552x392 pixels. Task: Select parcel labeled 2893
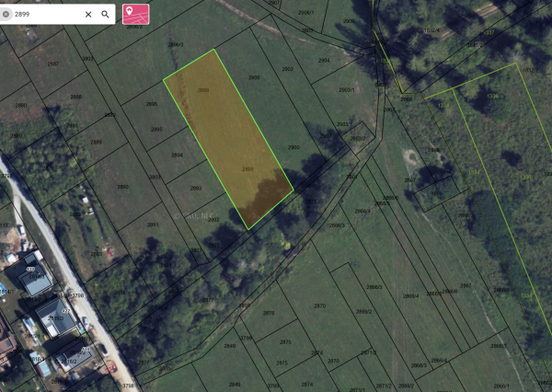[x=196, y=188]
